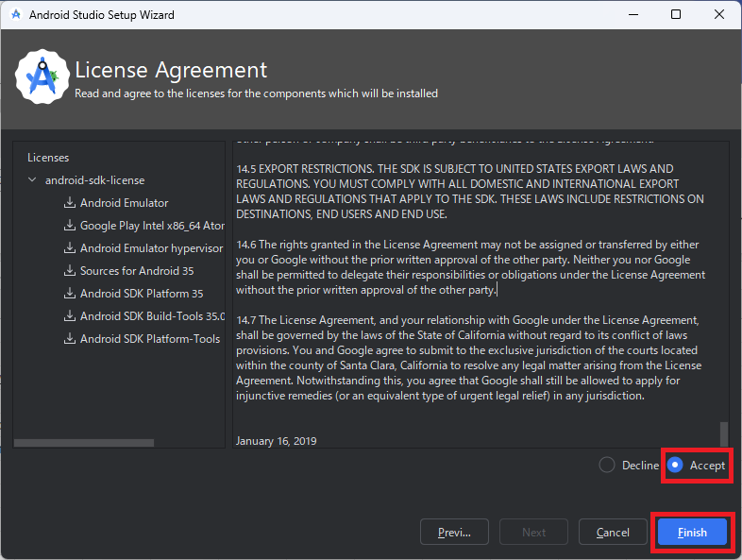Click download icon beside Android Emulator hypervisor
The height and width of the screenshot is (560, 742).
pos(70,248)
